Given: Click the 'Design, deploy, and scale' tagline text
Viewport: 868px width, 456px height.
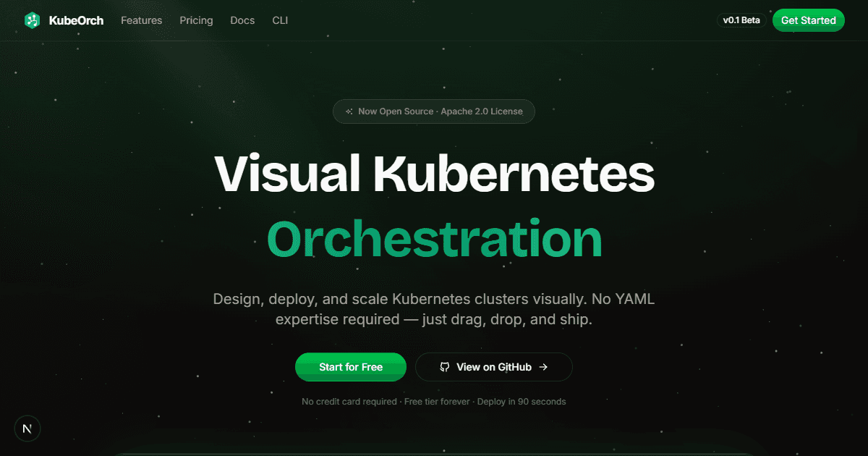Looking at the screenshot, I should tap(434, 309).
